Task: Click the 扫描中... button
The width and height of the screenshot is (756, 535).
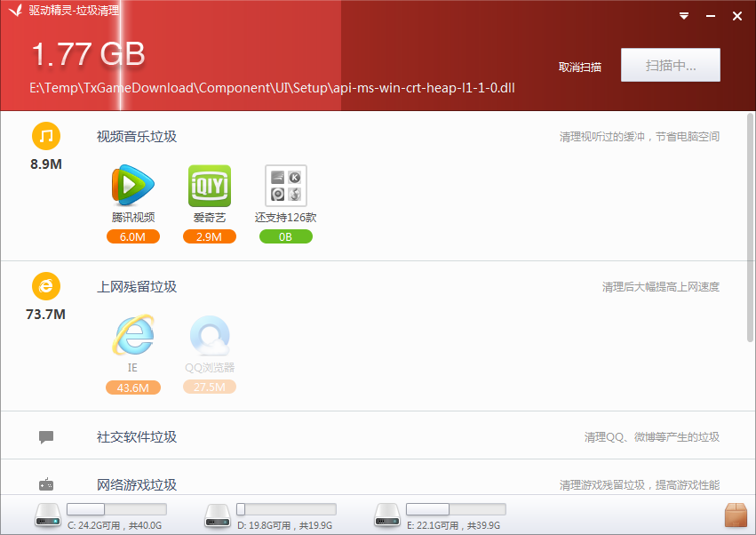Action: (670, 66)
